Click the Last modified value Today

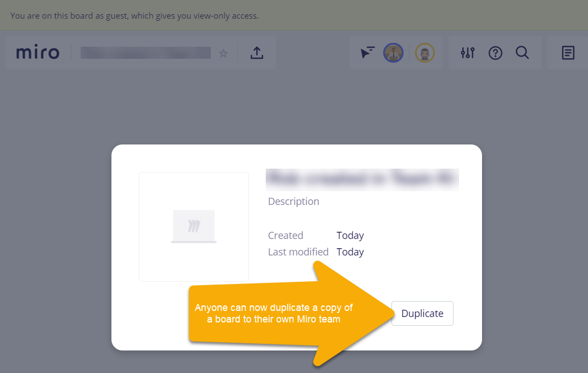pos(350,252)
